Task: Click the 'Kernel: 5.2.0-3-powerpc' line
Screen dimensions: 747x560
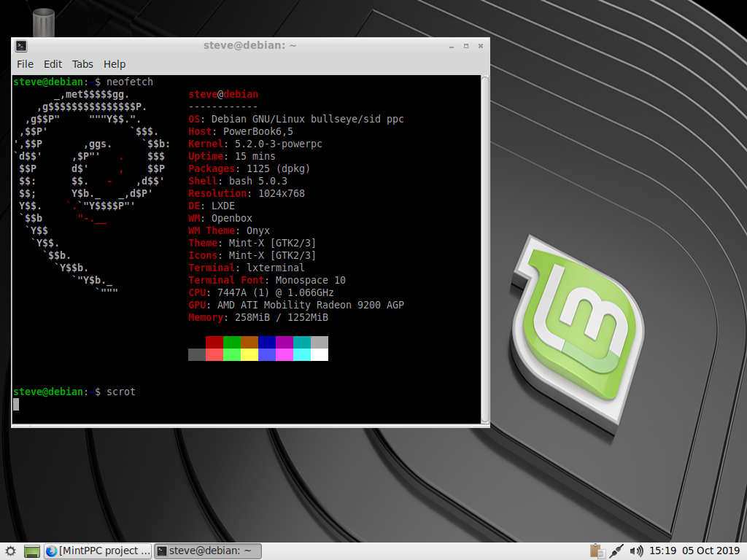Action: (x=255, y=144)
